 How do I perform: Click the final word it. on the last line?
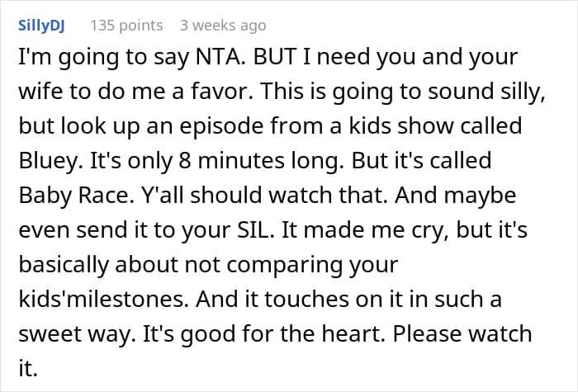pos(28,368)
